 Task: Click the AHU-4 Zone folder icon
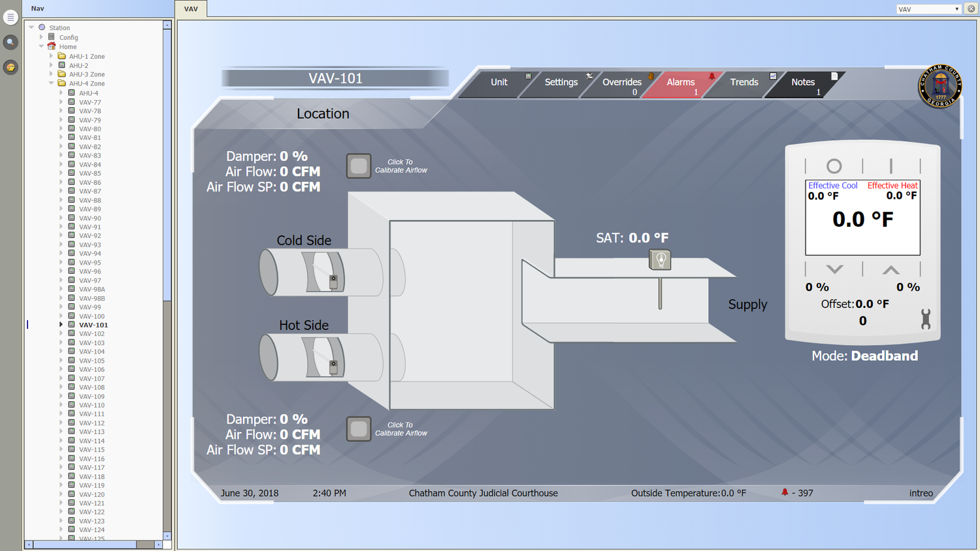(61, 83)
